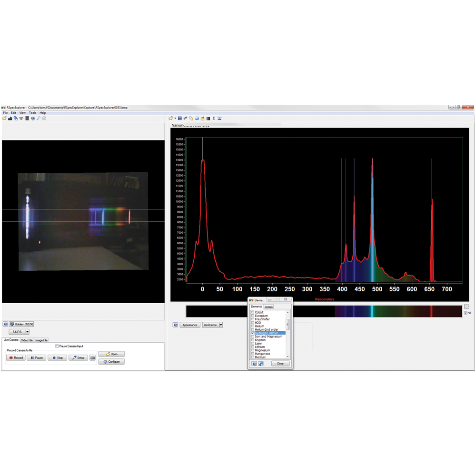476x476 pixels.
Task: Click the Save icon above the graph
Action: 179,118
